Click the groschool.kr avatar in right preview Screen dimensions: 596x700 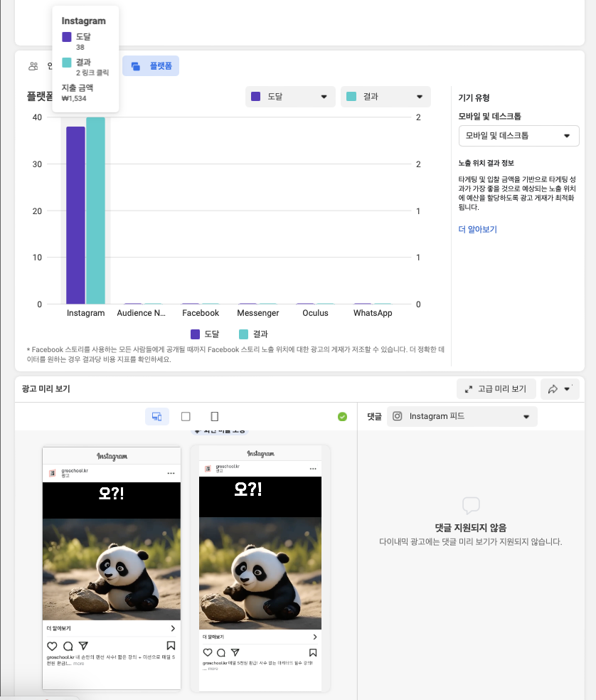tap(208, 468)
